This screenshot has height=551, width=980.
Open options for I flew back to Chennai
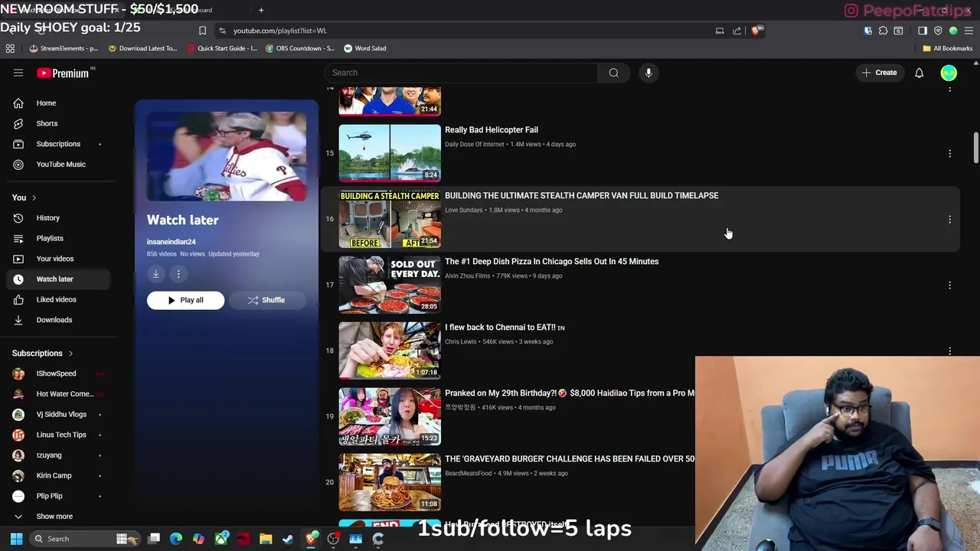[949, 350]
